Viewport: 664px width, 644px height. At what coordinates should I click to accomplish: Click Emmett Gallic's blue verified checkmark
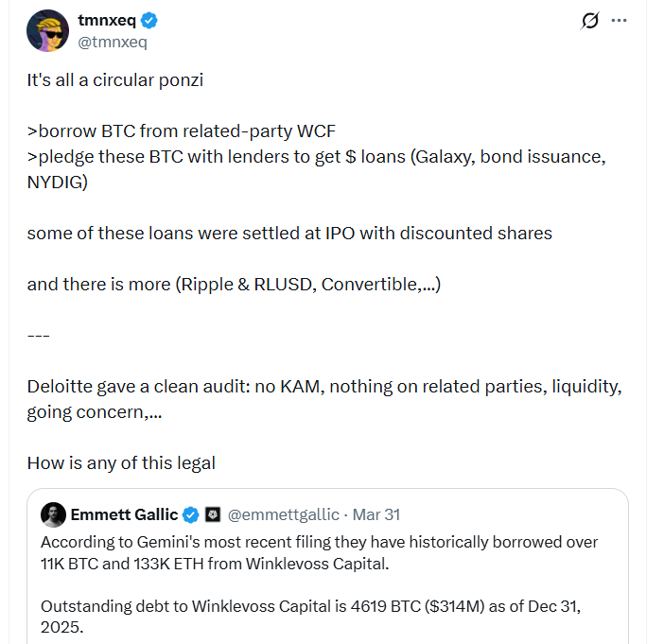tap(190, 514)
